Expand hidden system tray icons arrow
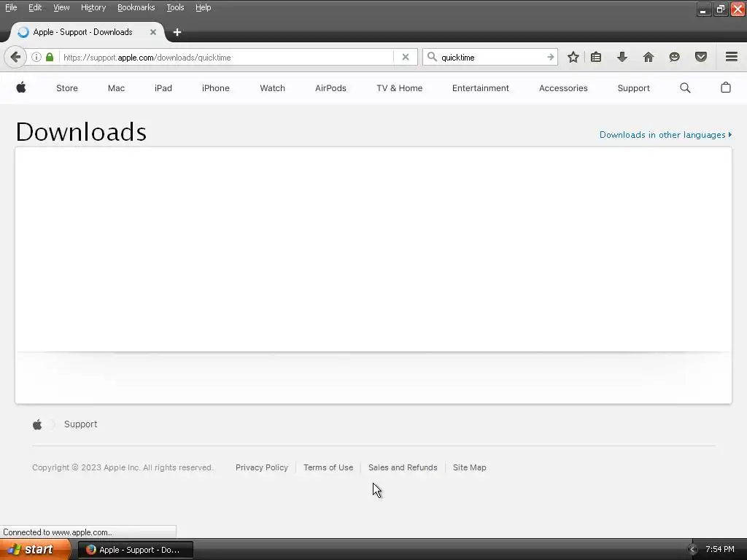This screenshot has height=560, width=747. tap(693, 550)
